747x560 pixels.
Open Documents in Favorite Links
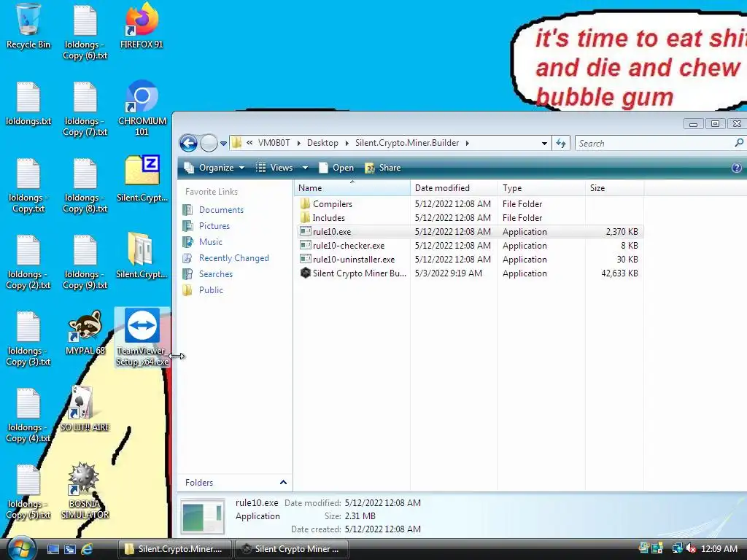[221, 210]
